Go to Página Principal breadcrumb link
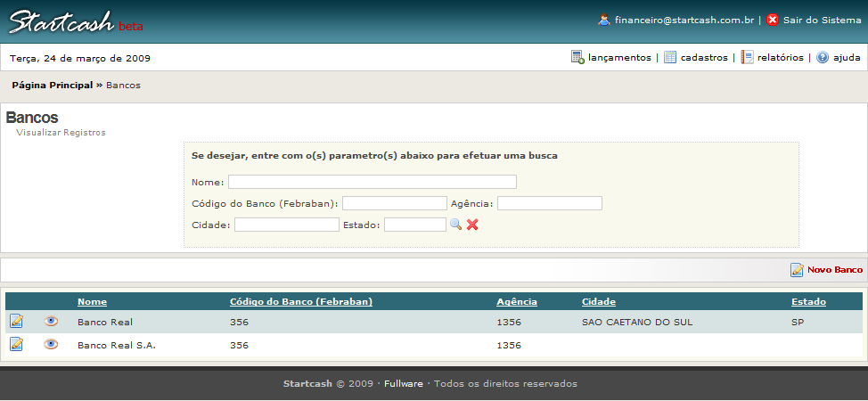 (52, 86)
